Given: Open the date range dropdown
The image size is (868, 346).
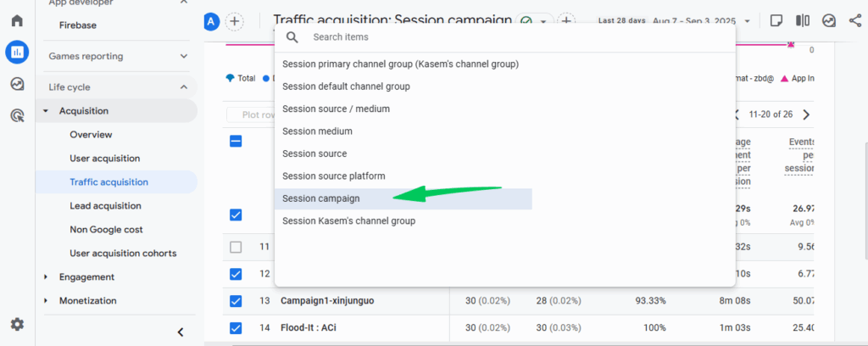Looking at the screenshot, I should point(746,20).
